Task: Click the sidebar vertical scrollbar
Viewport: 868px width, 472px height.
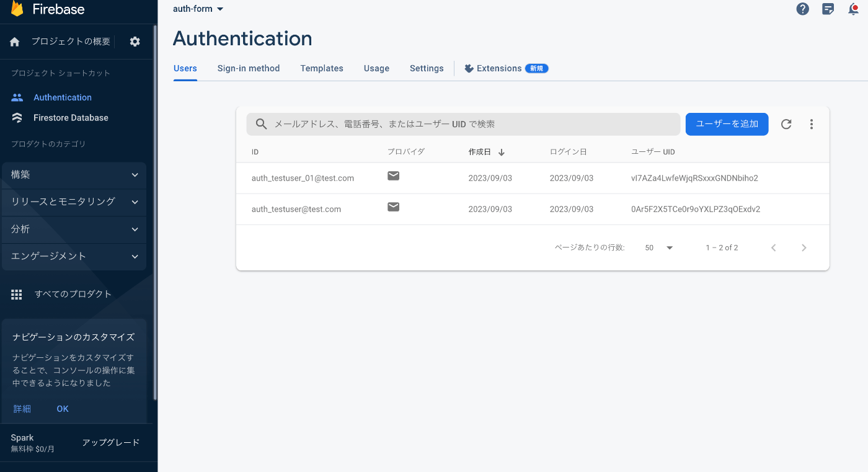Action: 155,212
